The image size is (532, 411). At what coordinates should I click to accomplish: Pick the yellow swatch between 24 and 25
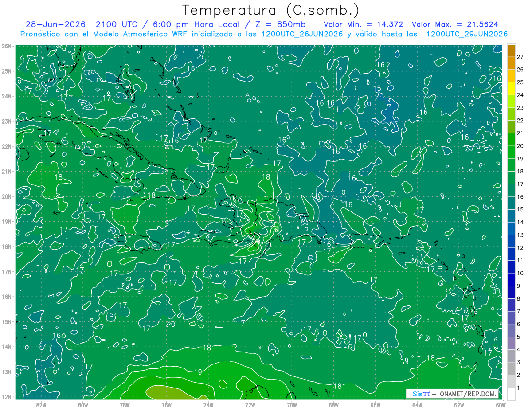[x=511, y=89]
